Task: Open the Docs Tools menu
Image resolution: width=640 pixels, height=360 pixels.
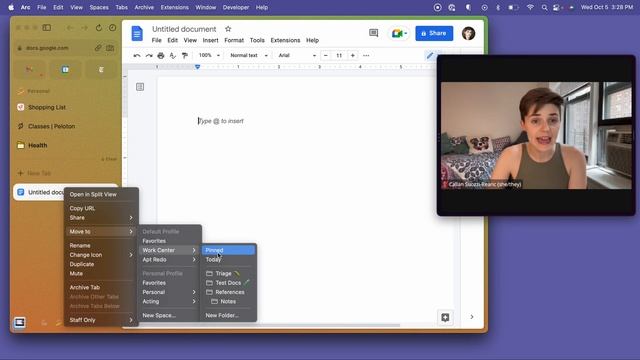Action: point(257,40)
